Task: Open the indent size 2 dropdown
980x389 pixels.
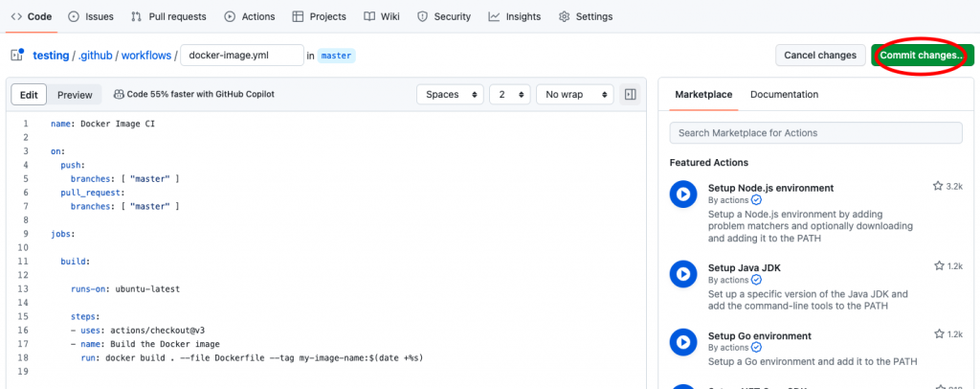Action: [x=510, y=95]
